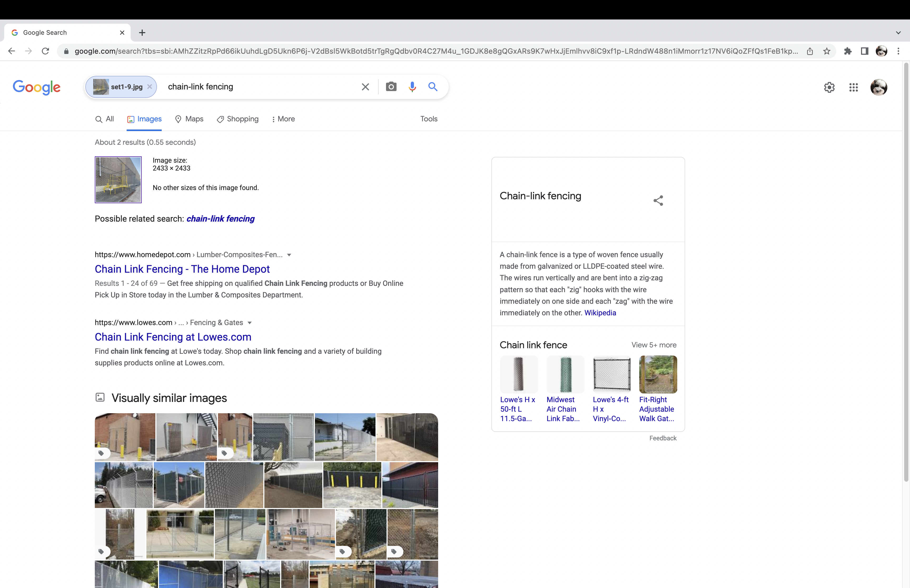The width and height of the screenshot is (910, 588).
Task: Click the search by image camera icon
Action: (x=391, y=87)
